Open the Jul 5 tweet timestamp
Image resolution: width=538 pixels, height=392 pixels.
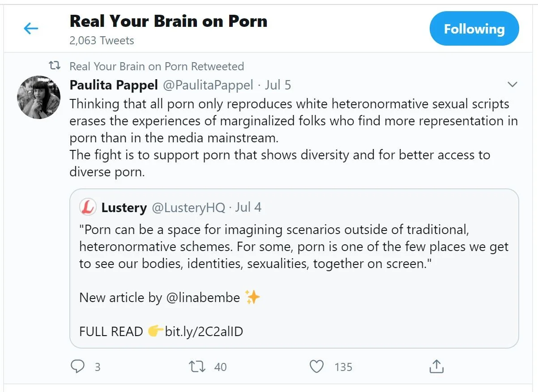click(x=278, y=85)
